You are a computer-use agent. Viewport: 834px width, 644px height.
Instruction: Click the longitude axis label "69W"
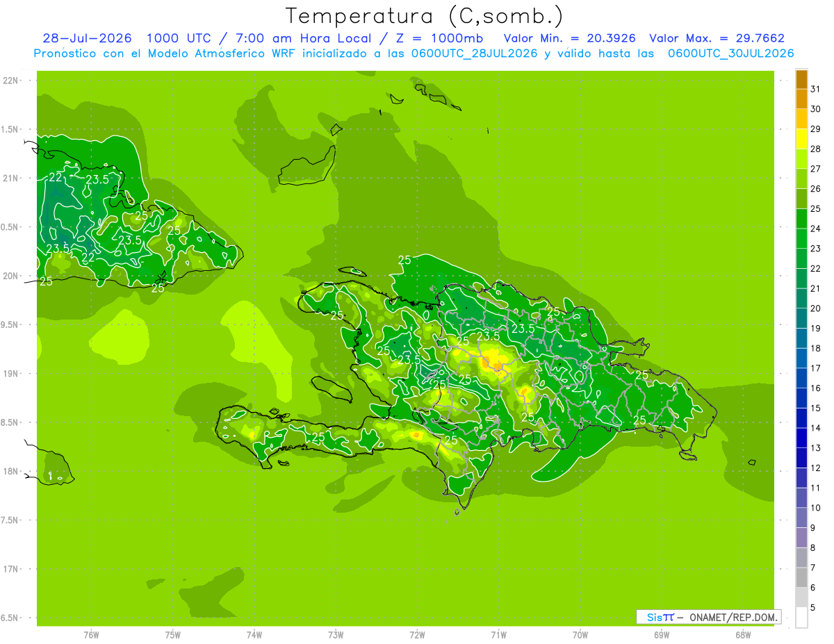point(662,634)
